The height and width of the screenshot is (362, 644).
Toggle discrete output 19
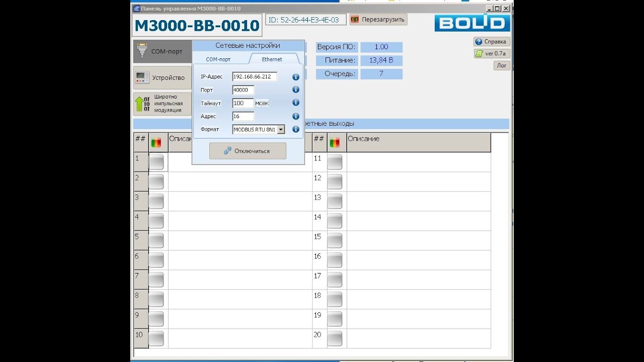335,319
